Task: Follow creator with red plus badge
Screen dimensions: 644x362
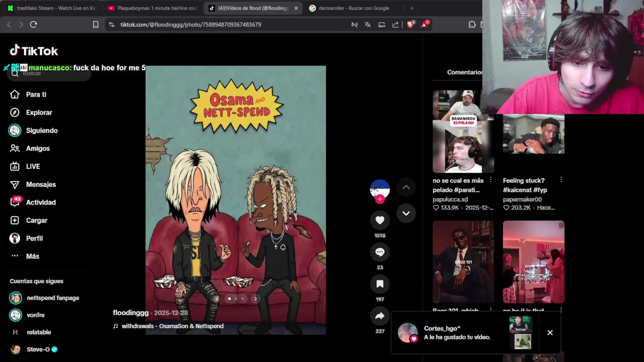Action: click(x=380, y=199)
